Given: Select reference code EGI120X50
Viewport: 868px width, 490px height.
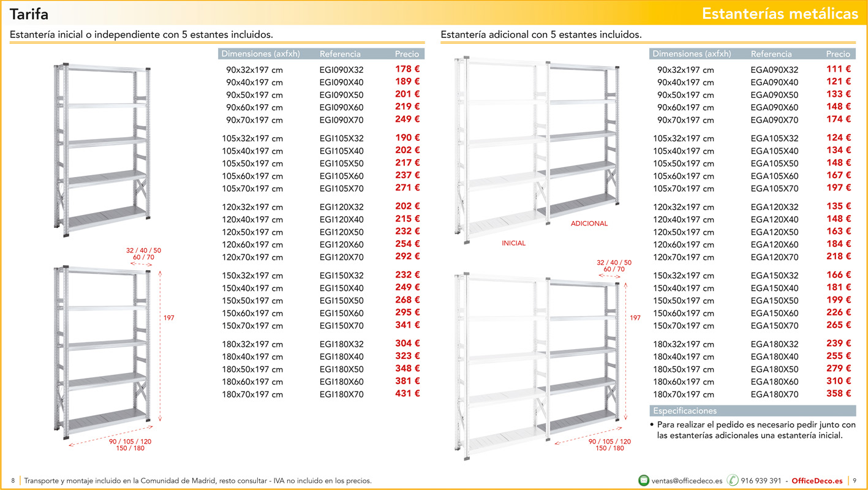Looking at the screenshot, I should coord(341,232).
